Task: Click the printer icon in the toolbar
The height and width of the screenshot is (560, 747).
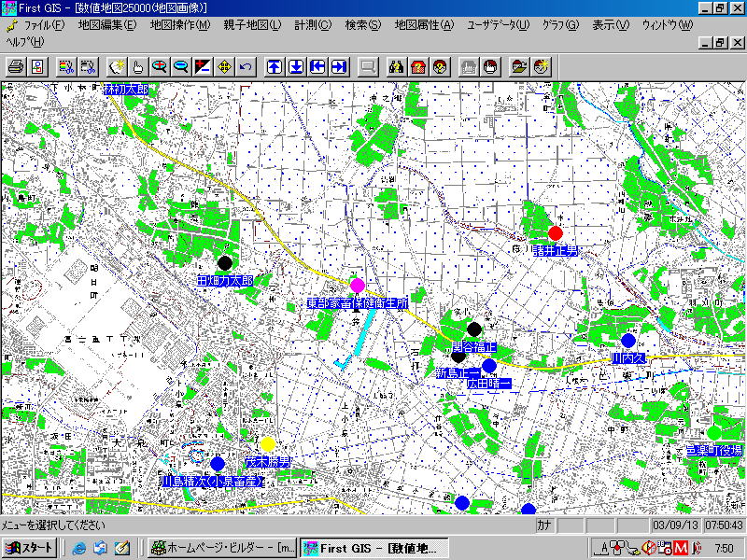Action: (16, 66)
